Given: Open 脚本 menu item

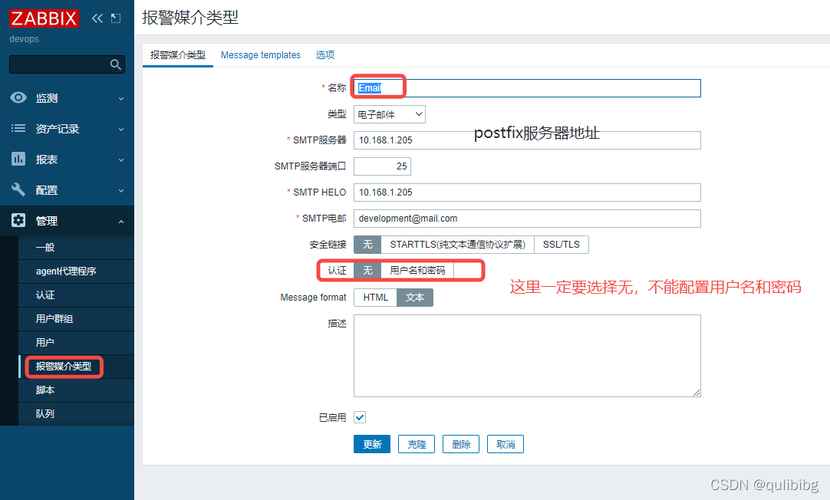Looking at the screenshot, I should (76, 390).
